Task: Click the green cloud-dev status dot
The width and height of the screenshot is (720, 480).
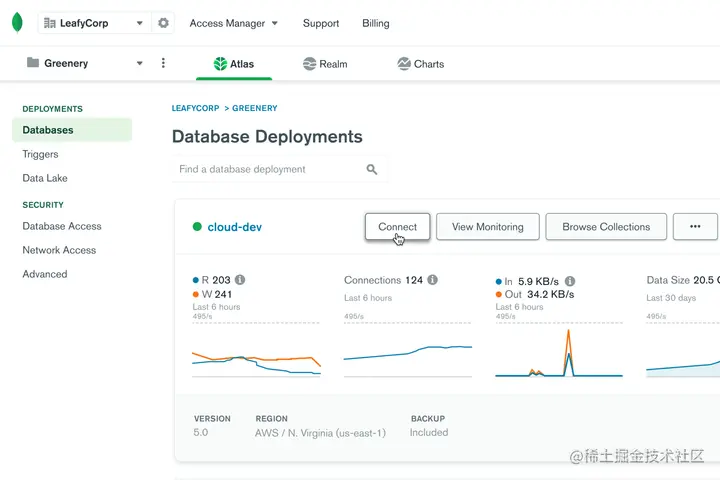Action: tap(197, 226)
